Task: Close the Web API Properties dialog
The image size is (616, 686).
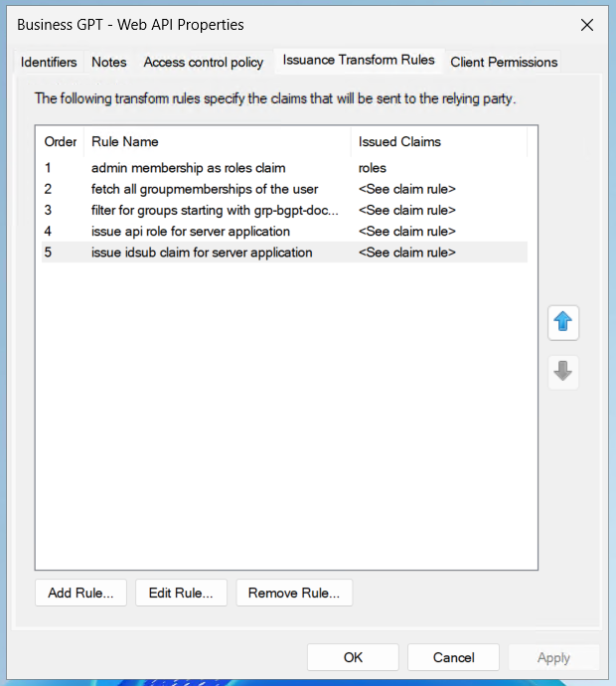Action: [x=587, y=25]
